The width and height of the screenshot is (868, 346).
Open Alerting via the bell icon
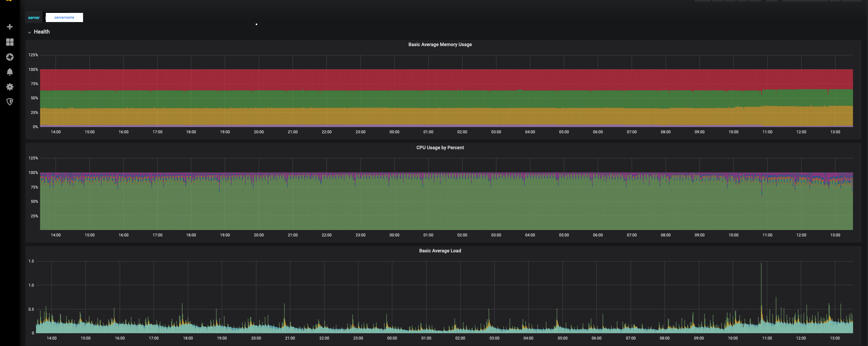[x=10, y=72]
